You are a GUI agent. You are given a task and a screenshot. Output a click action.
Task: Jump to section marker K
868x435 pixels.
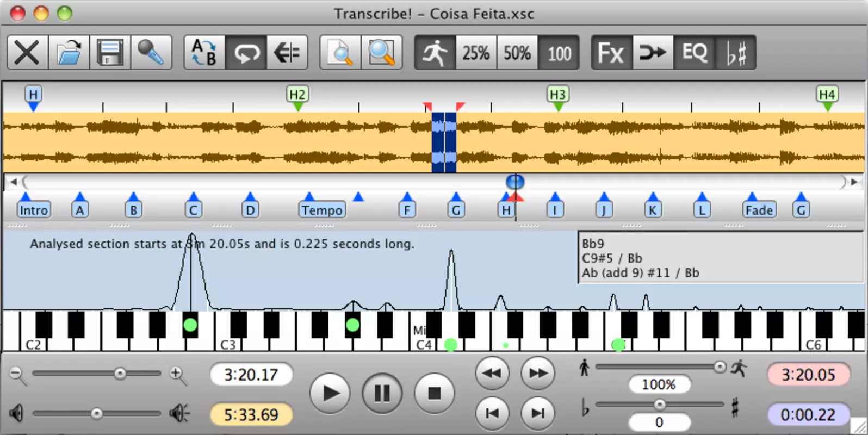pos(653,210)
